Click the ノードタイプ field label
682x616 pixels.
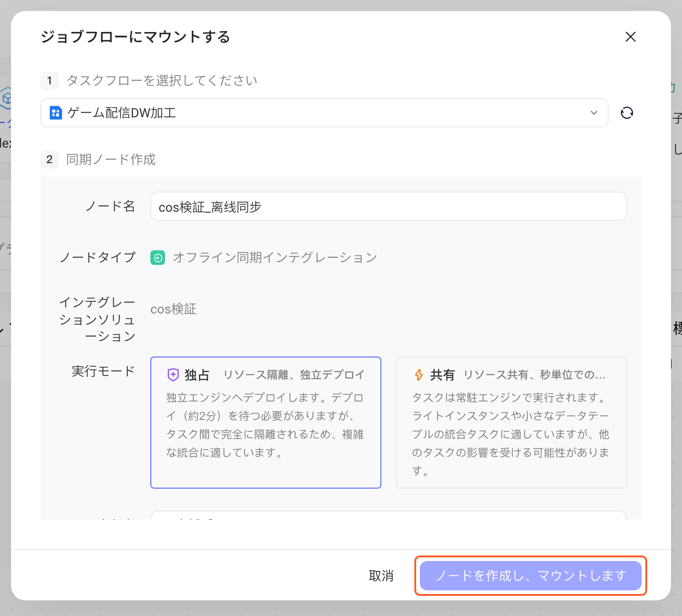[x=98, y=258]
